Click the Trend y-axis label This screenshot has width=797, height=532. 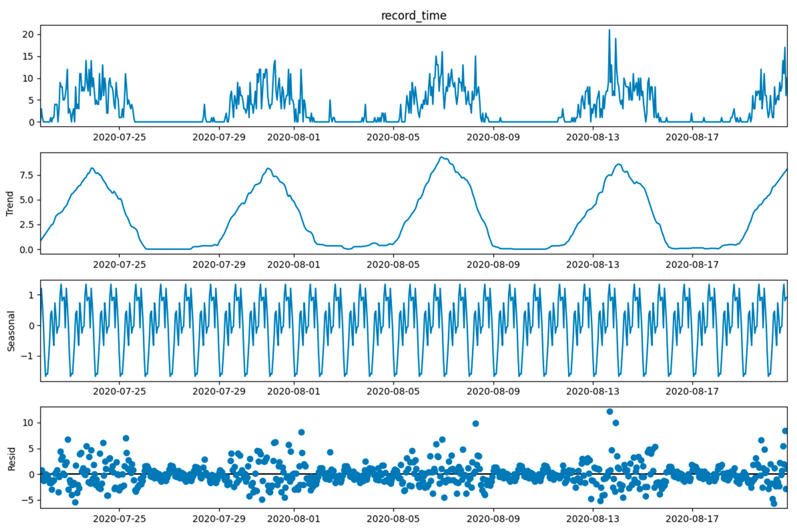click(10, 203)
